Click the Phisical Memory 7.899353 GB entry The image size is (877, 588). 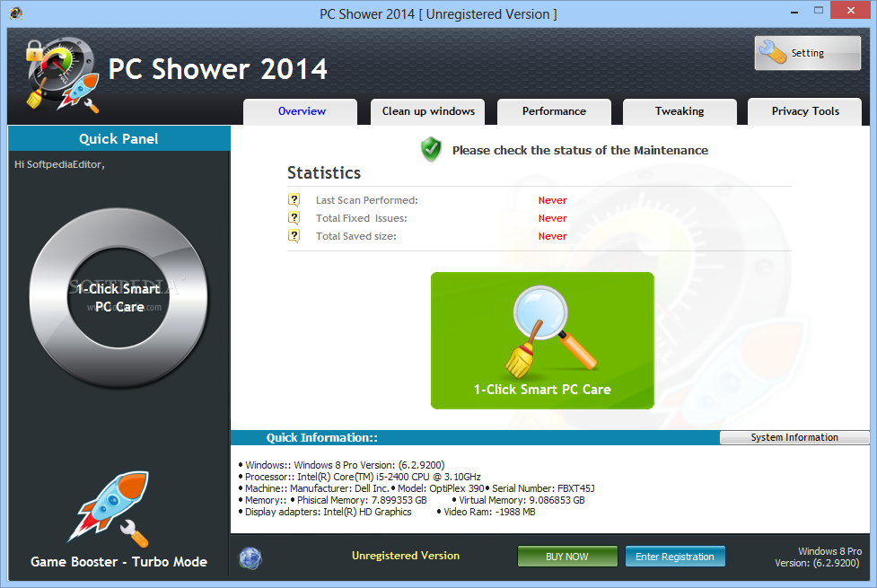tap(358, 500)
